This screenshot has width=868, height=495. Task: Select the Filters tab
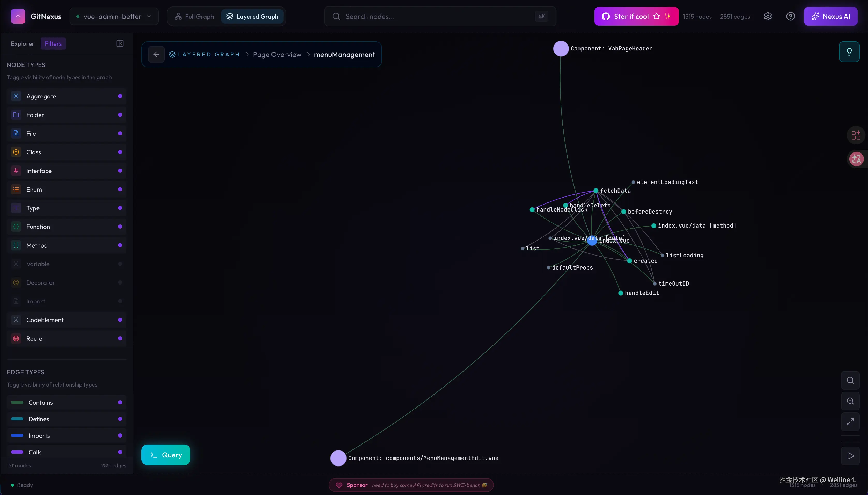tap(53, 43)
